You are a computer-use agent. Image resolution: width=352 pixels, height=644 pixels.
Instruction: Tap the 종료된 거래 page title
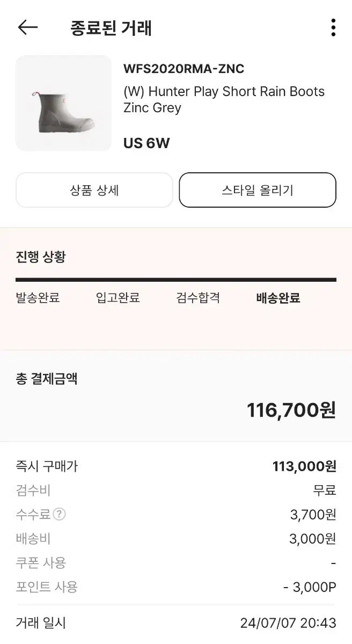111,28
